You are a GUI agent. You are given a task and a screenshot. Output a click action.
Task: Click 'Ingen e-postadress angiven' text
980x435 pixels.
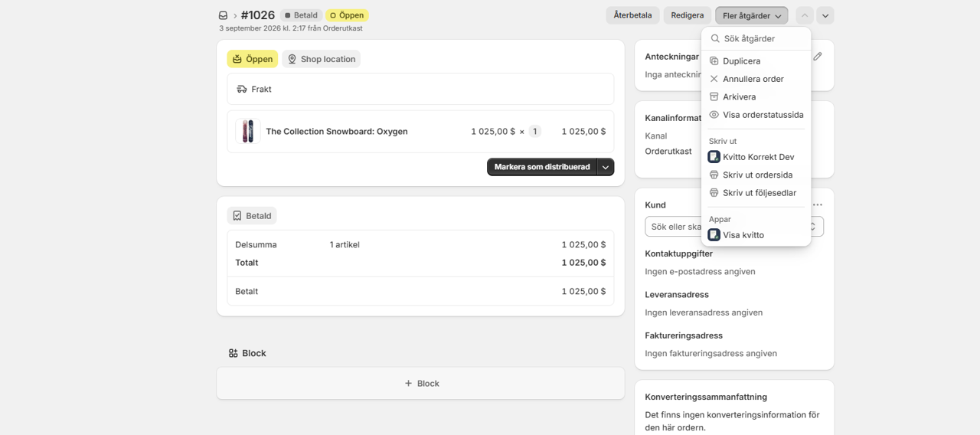(701, 272)
